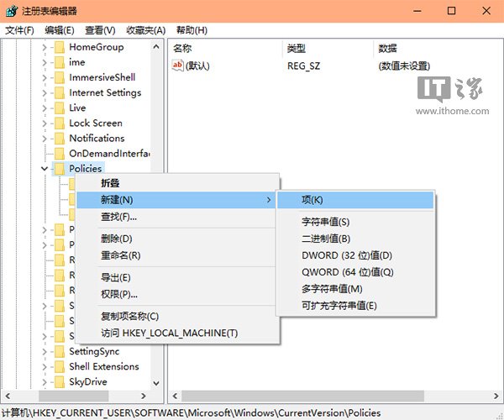Image resolution: width=504 pixels, height=420 pixels.
Task: Select 新建(N) in the context menu
Action: (176, 200)
